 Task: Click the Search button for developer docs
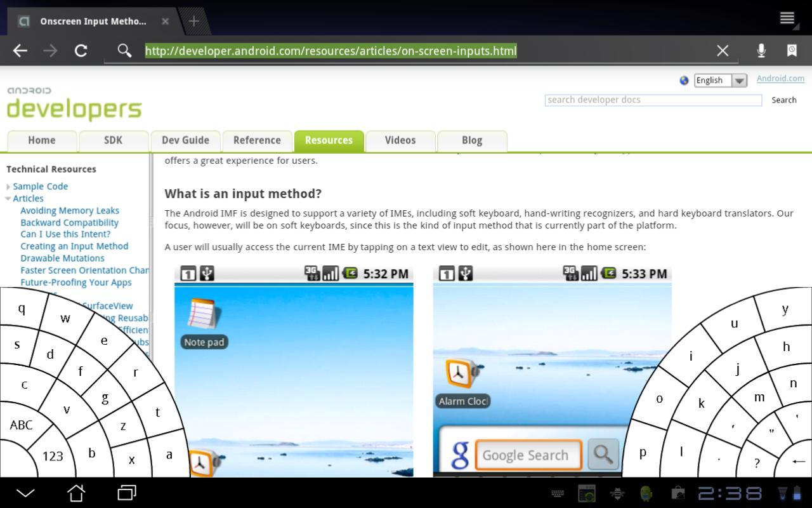[783, 100]
